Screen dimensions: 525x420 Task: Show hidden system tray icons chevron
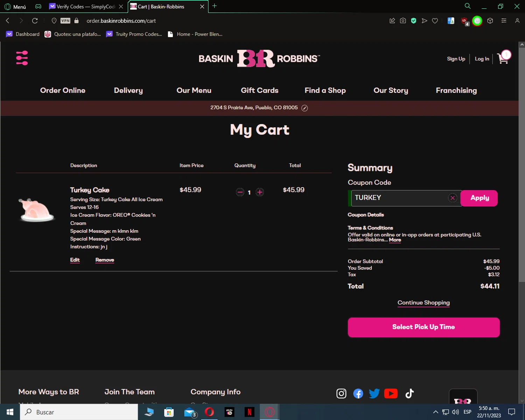[x=435, y=412]
